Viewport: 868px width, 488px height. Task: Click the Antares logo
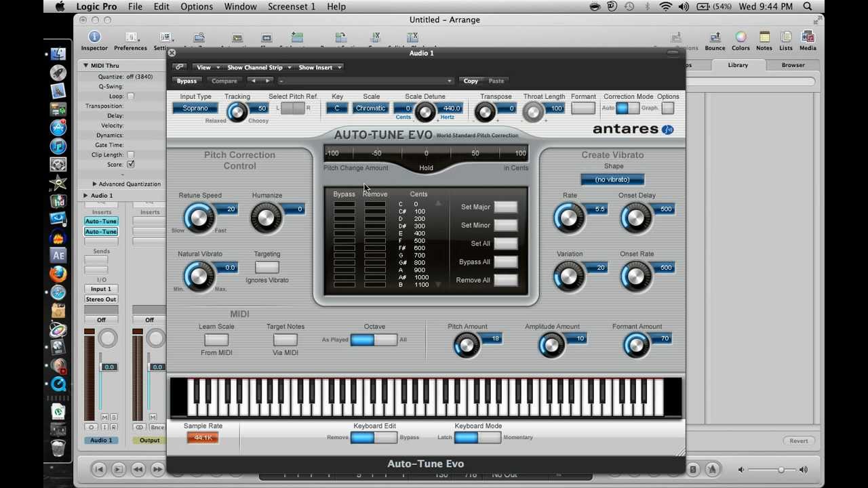633,129
